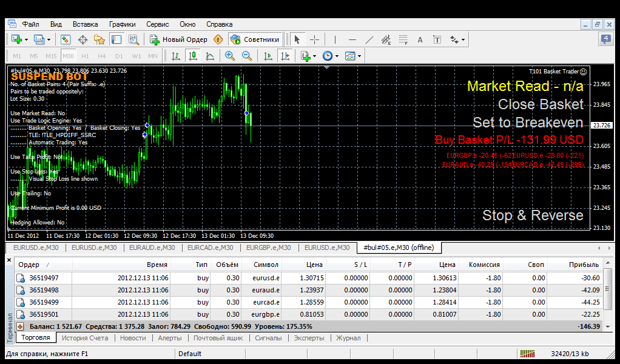Switch to W1 timeframe

click(136, 56)
